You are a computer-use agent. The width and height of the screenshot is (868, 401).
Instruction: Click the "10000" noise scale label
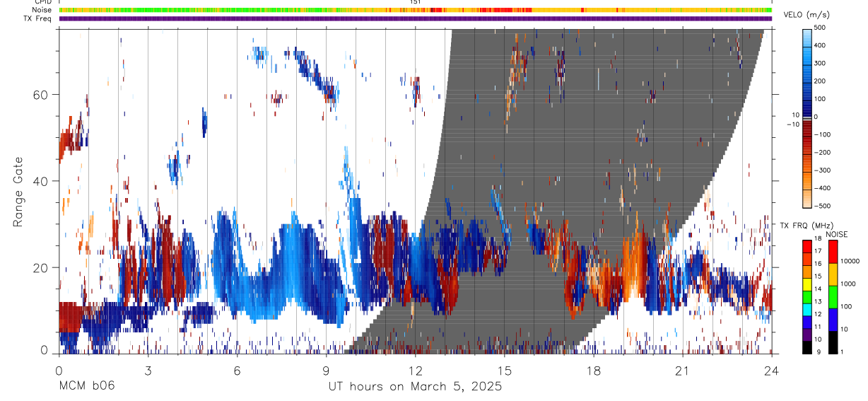pos(850,261)
